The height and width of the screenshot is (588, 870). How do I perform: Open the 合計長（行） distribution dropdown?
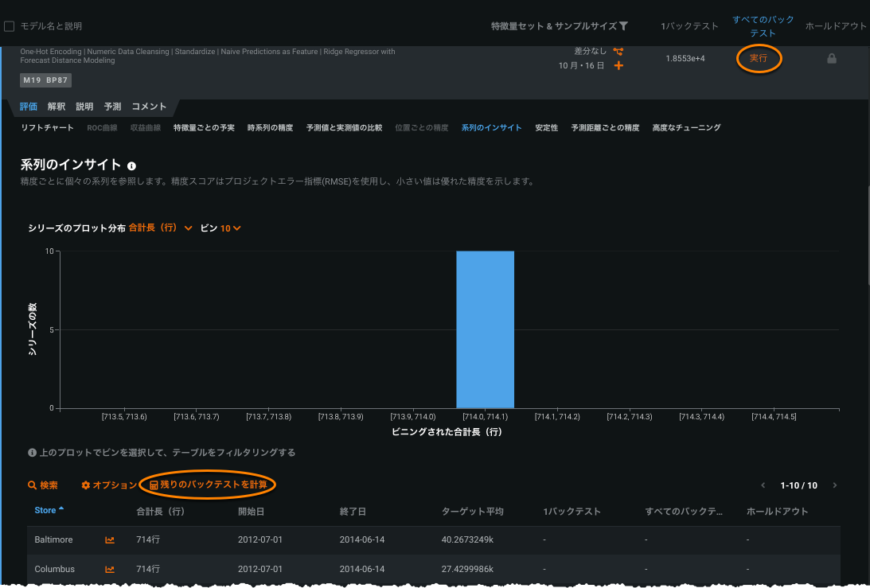click(161, 228)
